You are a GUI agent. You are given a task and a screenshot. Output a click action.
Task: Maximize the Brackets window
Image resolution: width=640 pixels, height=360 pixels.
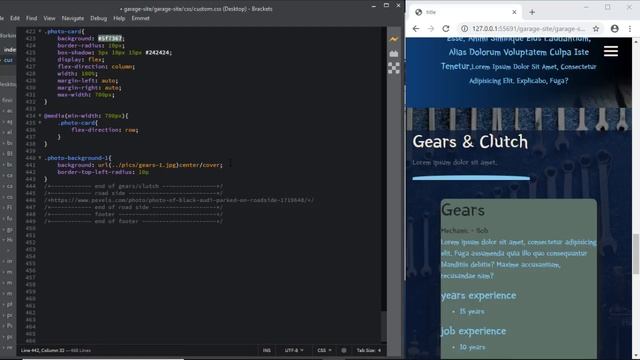(386, 5)
